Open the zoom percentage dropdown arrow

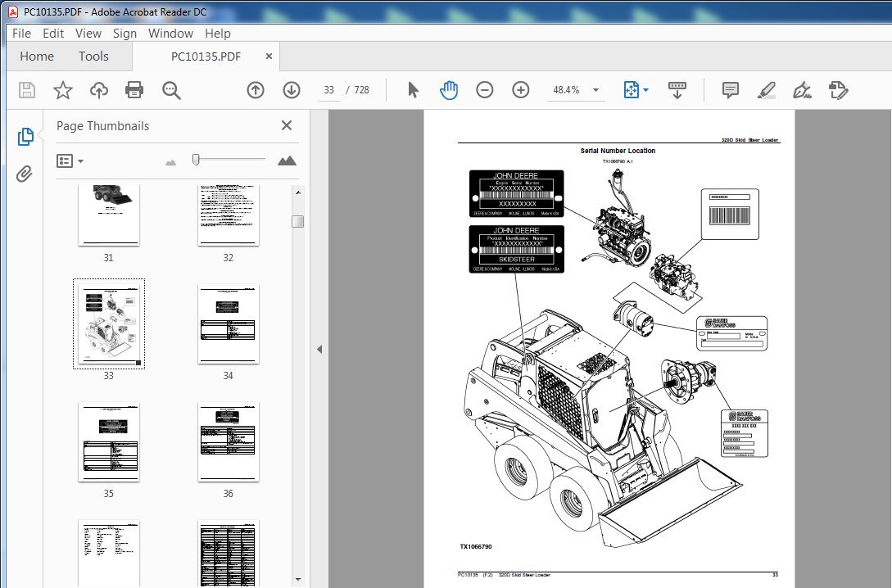(595, 90)
